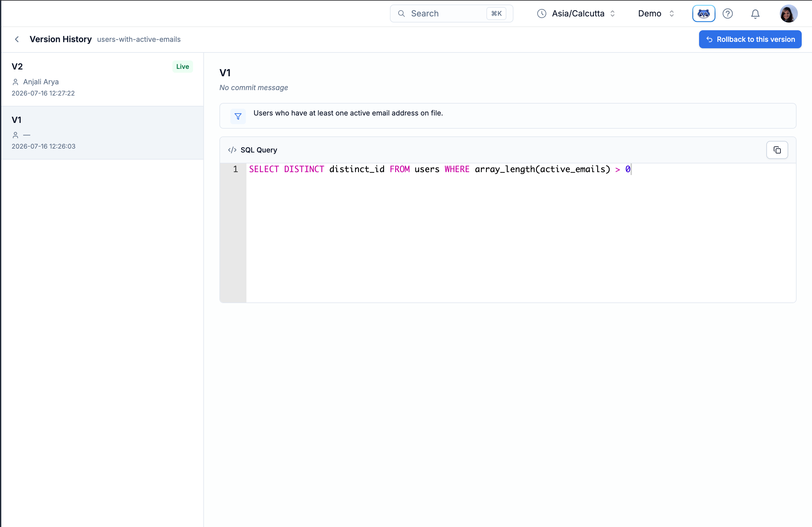This screenshot has height=527, width=812.
Task: Click line number 1 in editor gutter
Action: click(x=235, y=169)
